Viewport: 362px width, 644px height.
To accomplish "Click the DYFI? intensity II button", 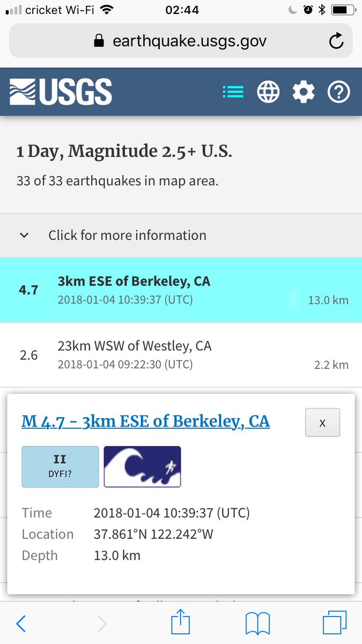I will coord(60,466).
